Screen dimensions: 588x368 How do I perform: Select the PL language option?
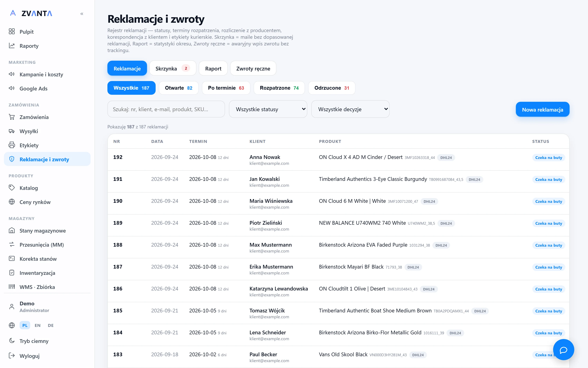[x=25, y=325]
